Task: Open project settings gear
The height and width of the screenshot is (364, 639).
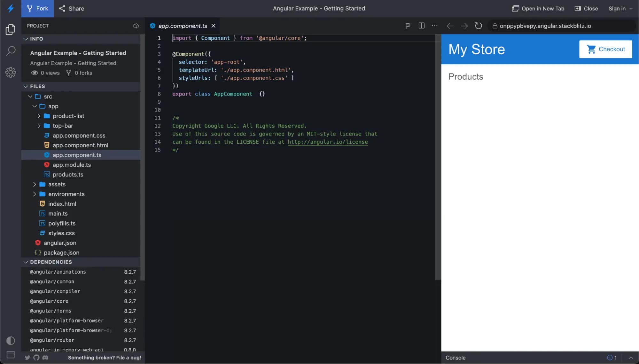Action: click(x=11, y=72)
